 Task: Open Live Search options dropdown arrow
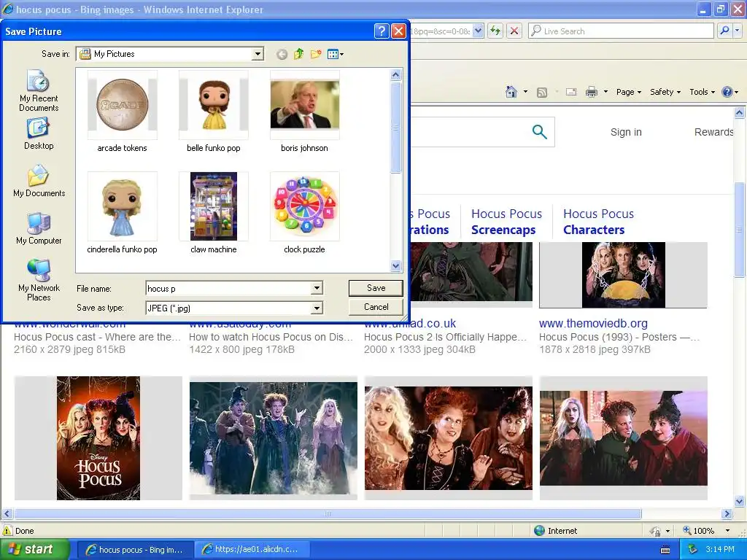(x=738, y=31)
